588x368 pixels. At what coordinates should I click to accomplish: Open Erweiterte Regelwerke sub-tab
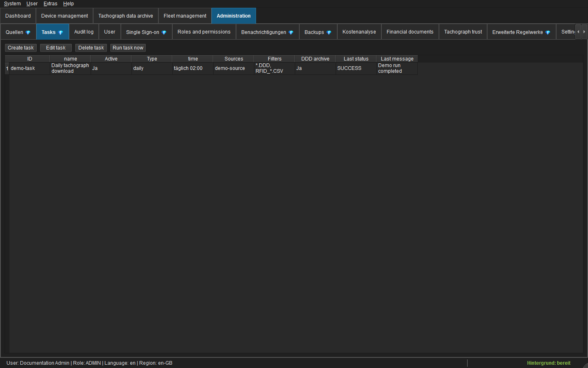click(x=521, y=32)
